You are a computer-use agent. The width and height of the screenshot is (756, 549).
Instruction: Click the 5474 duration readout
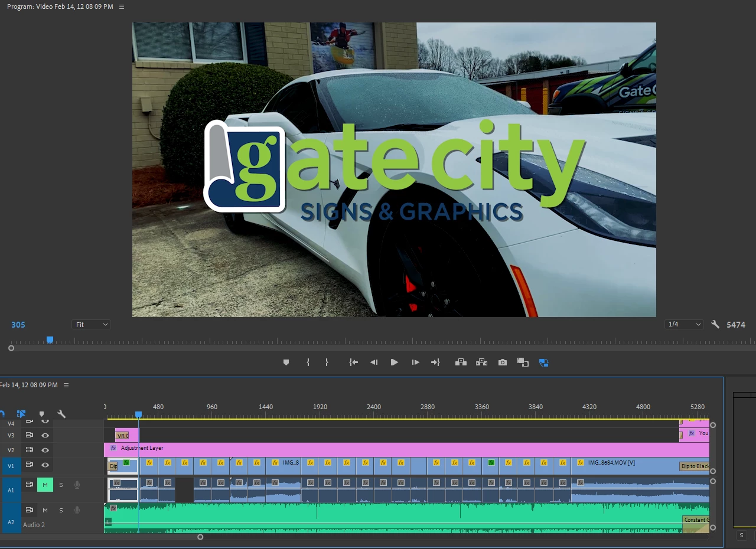tap(736, 325)
